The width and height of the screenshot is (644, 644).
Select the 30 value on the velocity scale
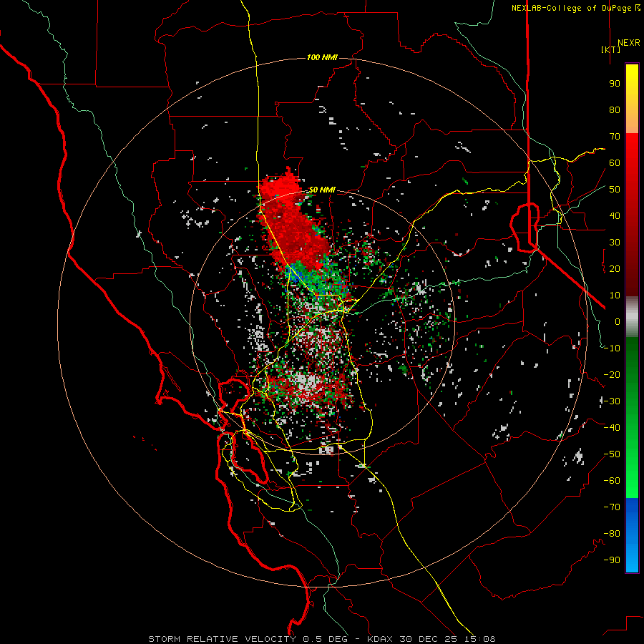615,243
